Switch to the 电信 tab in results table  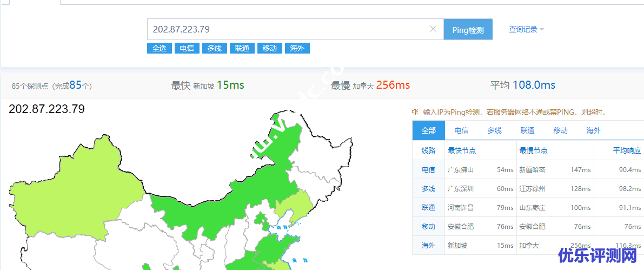[x=462, y=130]
